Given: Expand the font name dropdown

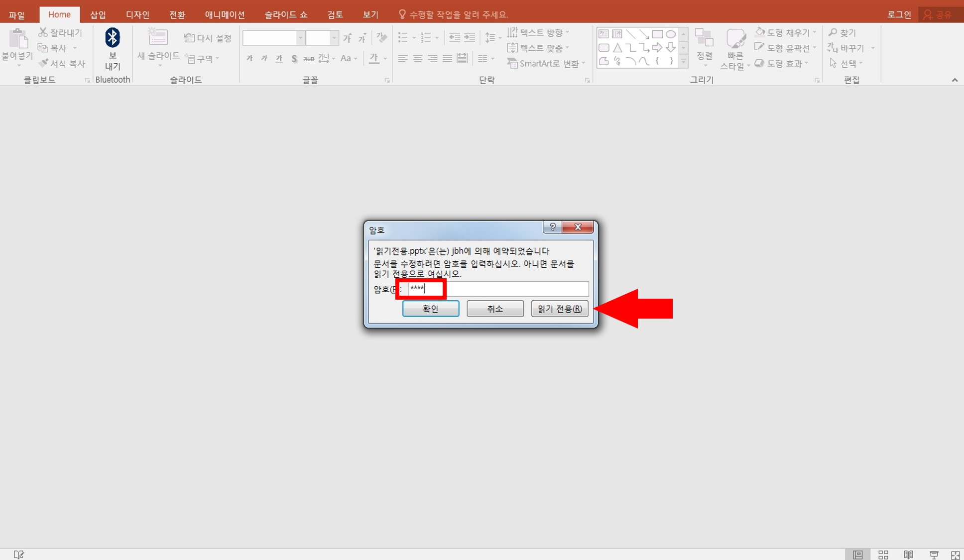Looking at the screenshot, I should [300, 38].
